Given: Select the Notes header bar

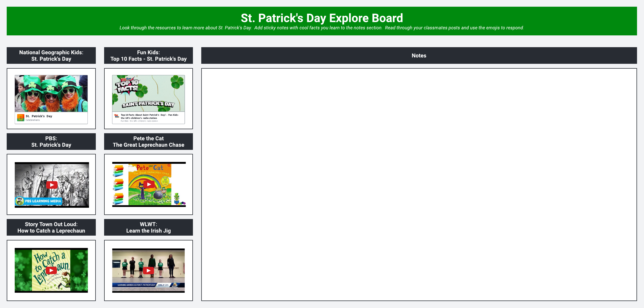Looking at the screenshot, I should (419, 56).
